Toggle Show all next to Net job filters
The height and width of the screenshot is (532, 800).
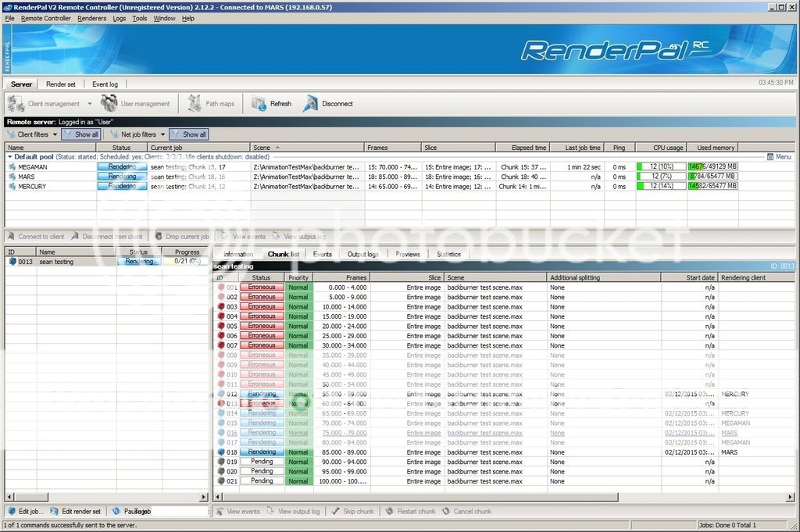[189, 134]
